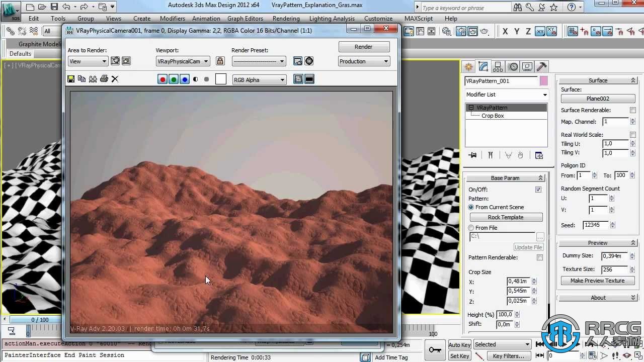This screenshot has width=644, height=362.
Task: Select the From Current Scene radio button
Action: [x=471, y=207]
